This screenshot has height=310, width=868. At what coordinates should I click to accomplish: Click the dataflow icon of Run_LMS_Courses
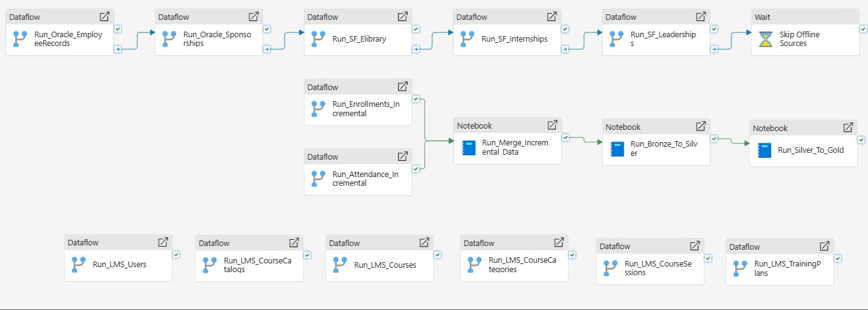(340, 265)
